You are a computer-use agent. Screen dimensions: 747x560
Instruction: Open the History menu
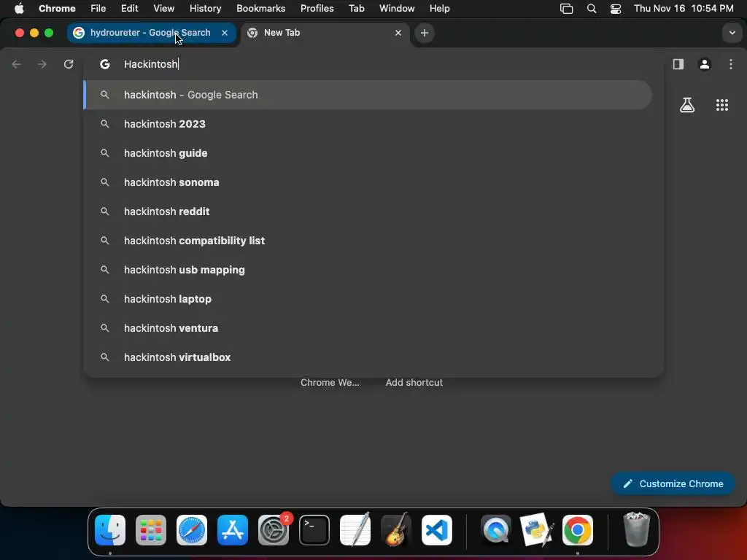click(x=205, y=8)
